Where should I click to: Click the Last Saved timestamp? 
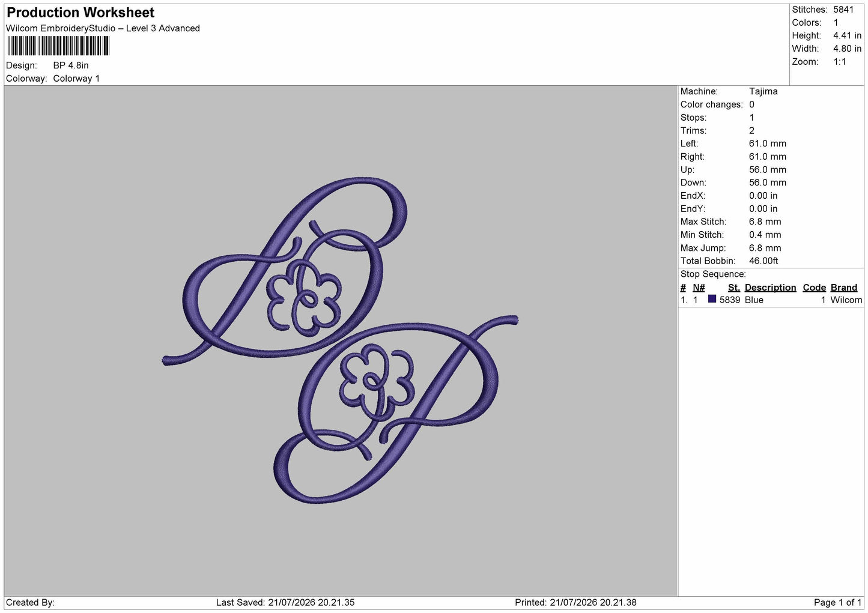coord(285,602)
